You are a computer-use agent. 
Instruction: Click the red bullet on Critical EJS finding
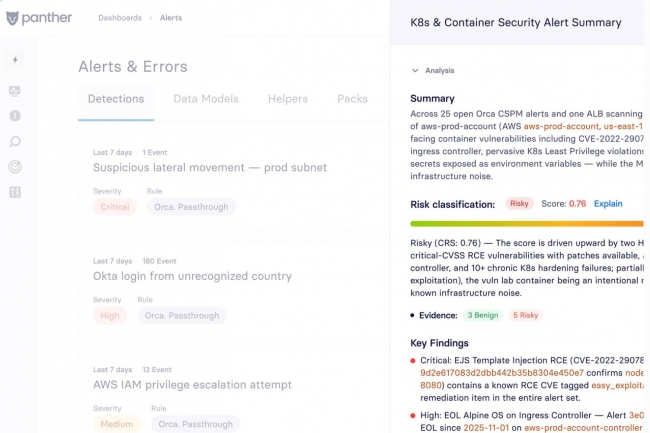coord(412,361)
